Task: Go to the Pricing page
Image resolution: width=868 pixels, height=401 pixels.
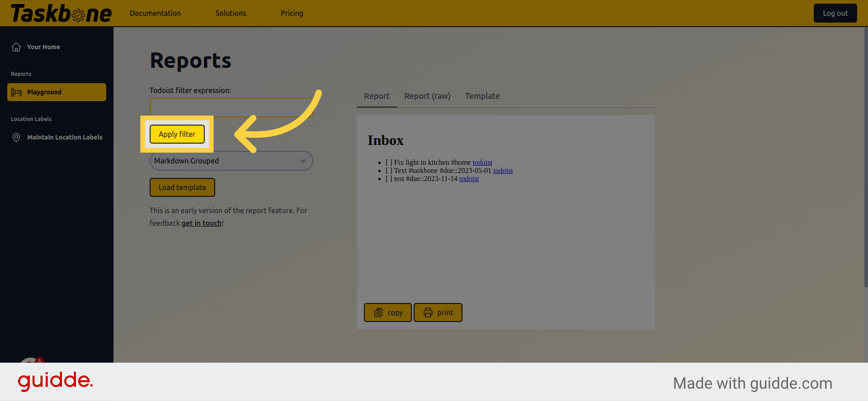Action: [x=292, y=14]
